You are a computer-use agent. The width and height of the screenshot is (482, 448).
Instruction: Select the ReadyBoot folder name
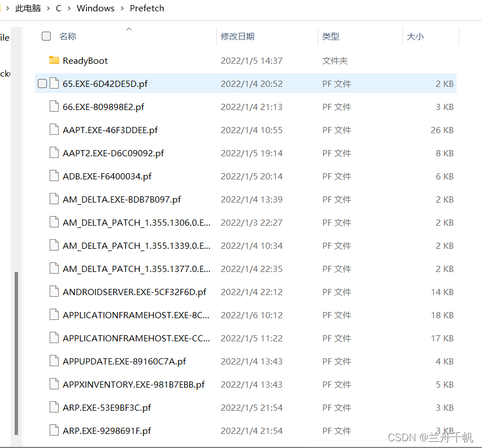tap(85, 61)
